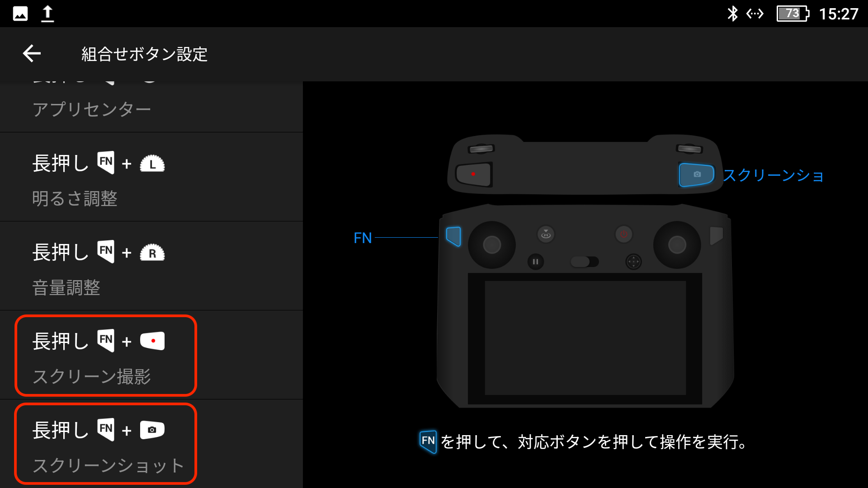Click red power button on controller diagram
This screenshot has width=868, height=488.
(624, 234)
